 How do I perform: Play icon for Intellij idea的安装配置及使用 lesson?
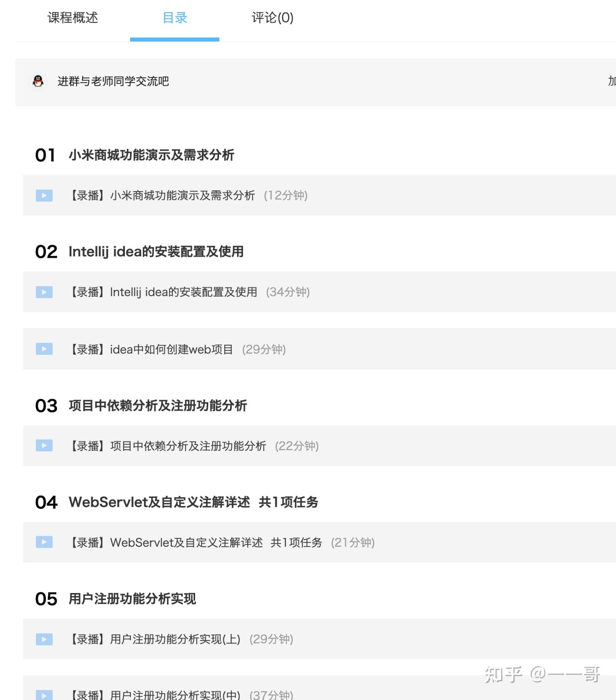point(44,292)
